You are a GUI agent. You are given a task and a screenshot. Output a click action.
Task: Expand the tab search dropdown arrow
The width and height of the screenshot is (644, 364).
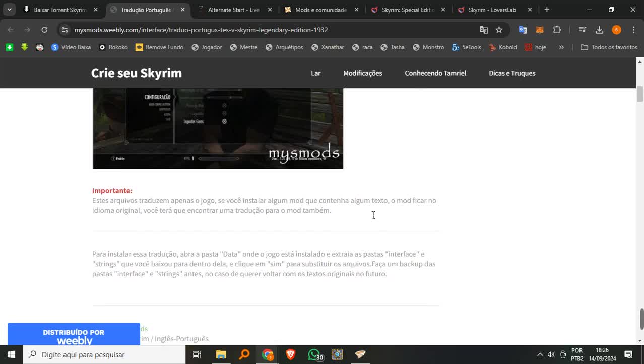9,10
